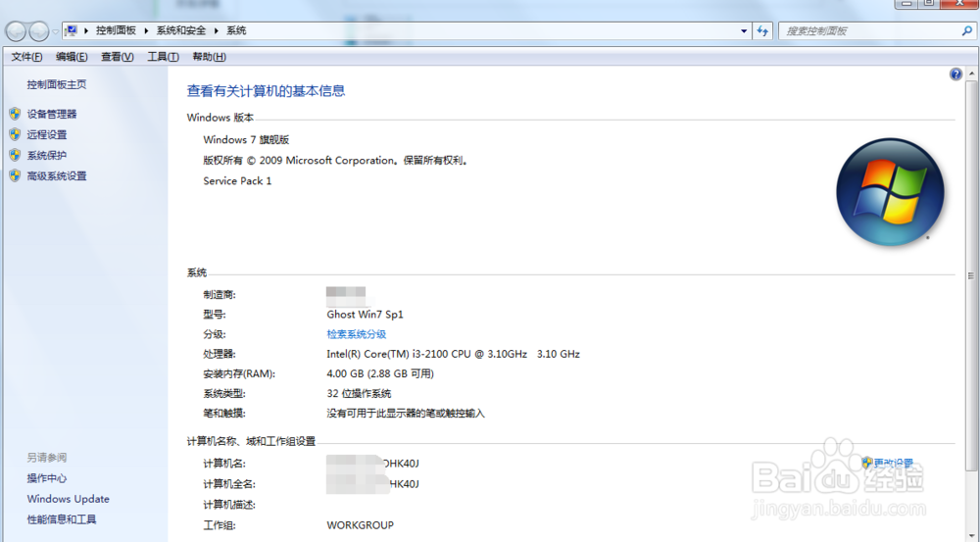980x542 pixels.
Task: Click the Forward navigation arrow button
Action: (39, 30)
